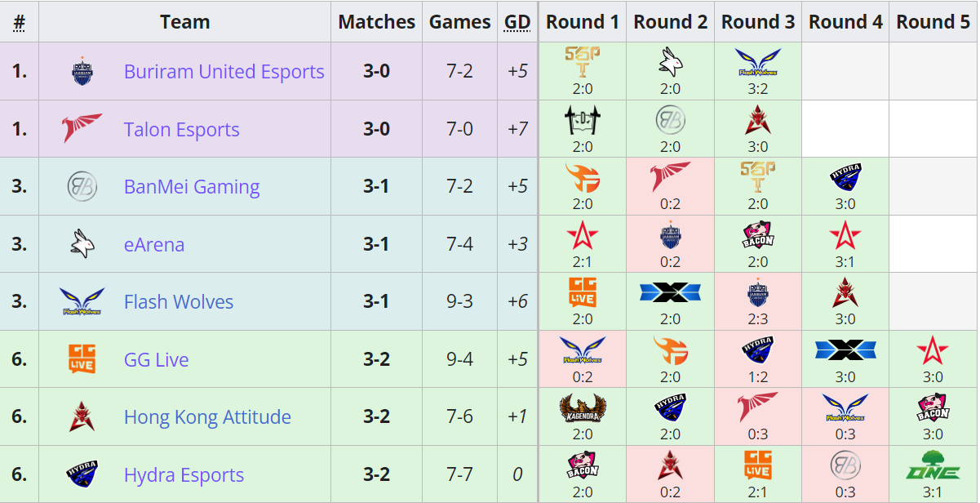This screenshot has width=980, height=503.
Task: Click eArena rabbit logo in Team column
Action: pyautogui.click(x=82, y=244)
